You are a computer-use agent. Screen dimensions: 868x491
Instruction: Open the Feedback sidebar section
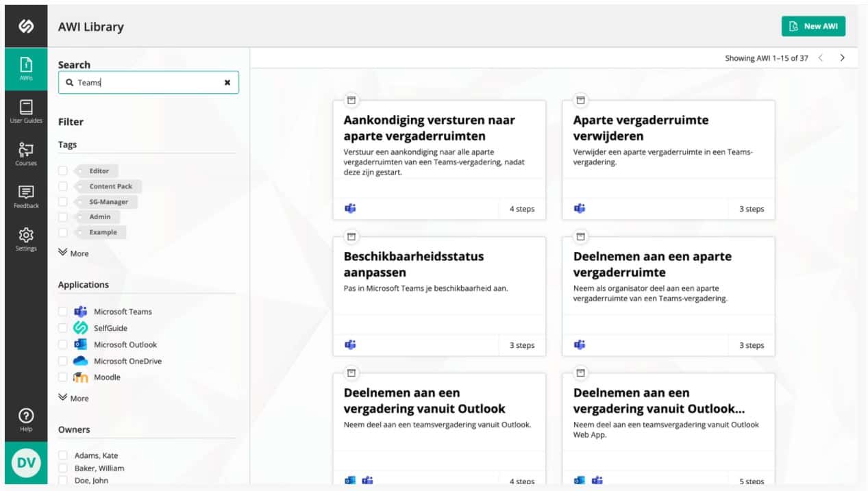(26, 197)
